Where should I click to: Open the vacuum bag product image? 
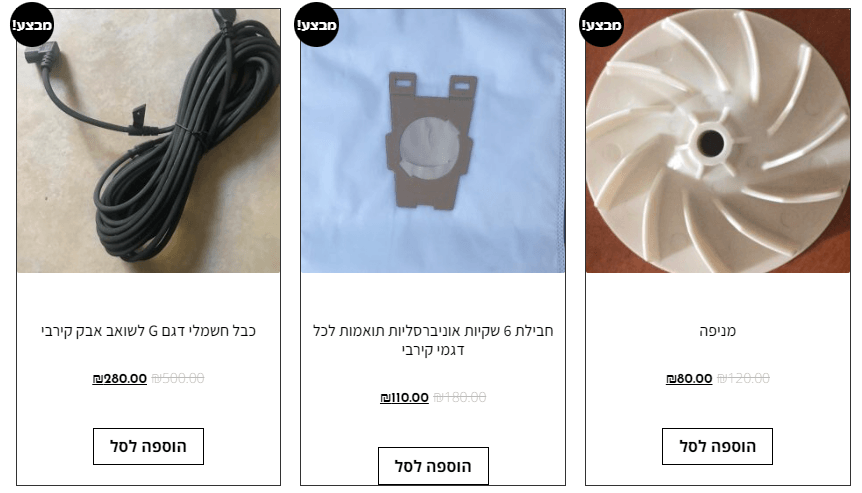(x=433, y=141)
